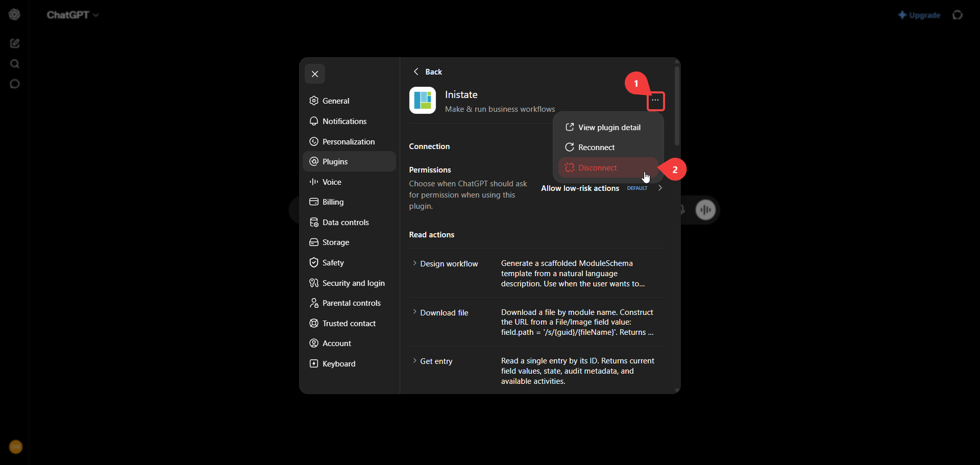The height and width of the screenshot is (465, 980).
Task: Open Account settings
Action: 349,344
